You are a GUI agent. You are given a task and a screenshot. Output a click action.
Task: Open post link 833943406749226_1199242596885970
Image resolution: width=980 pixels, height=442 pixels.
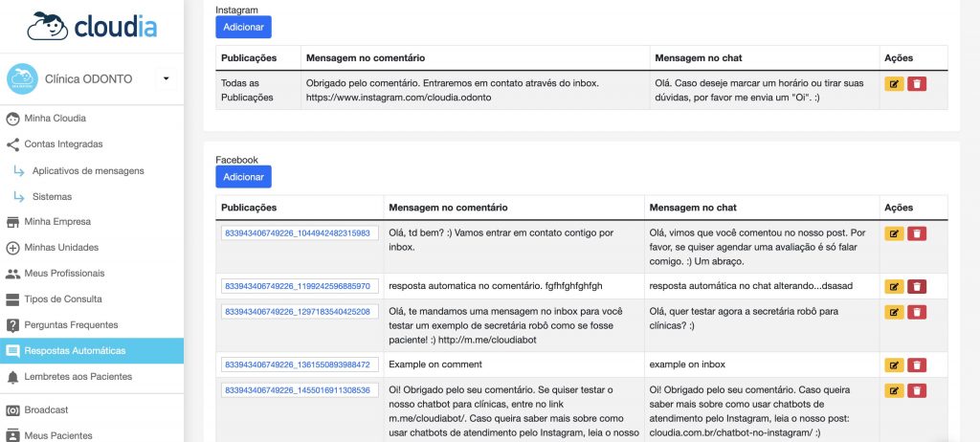point(298,286)
